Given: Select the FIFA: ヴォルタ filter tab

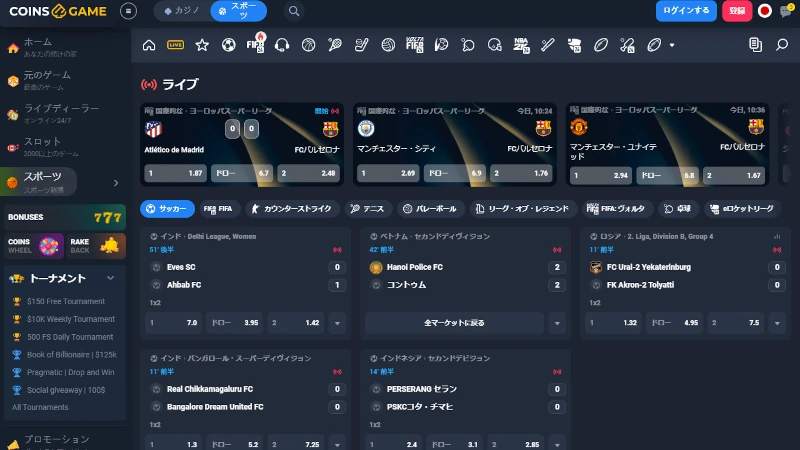Looking at the screenshot, I should pos(616,209).
